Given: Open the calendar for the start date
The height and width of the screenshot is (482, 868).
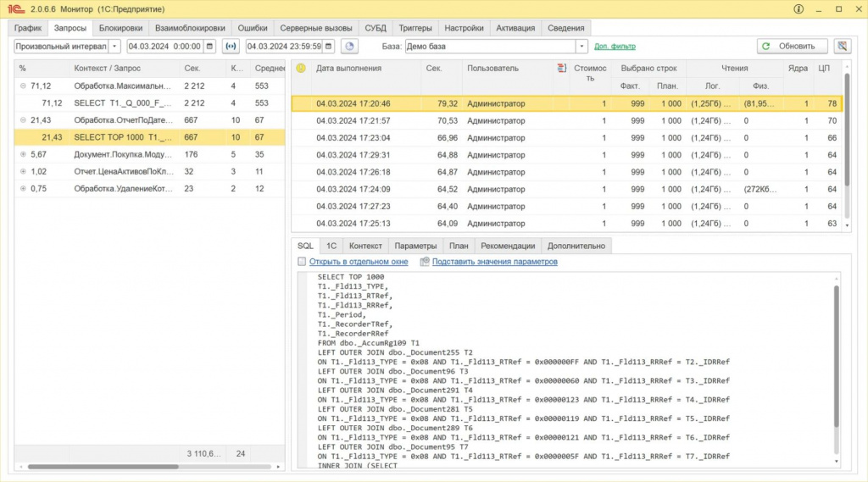Looking at the screenshot, I should [210, 47].
